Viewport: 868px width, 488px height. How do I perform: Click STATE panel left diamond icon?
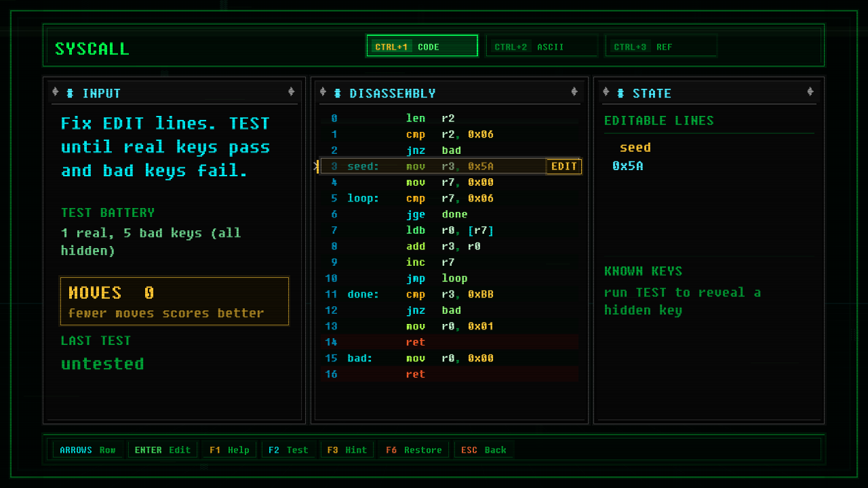pyautogui.click(x=606, y=92)
